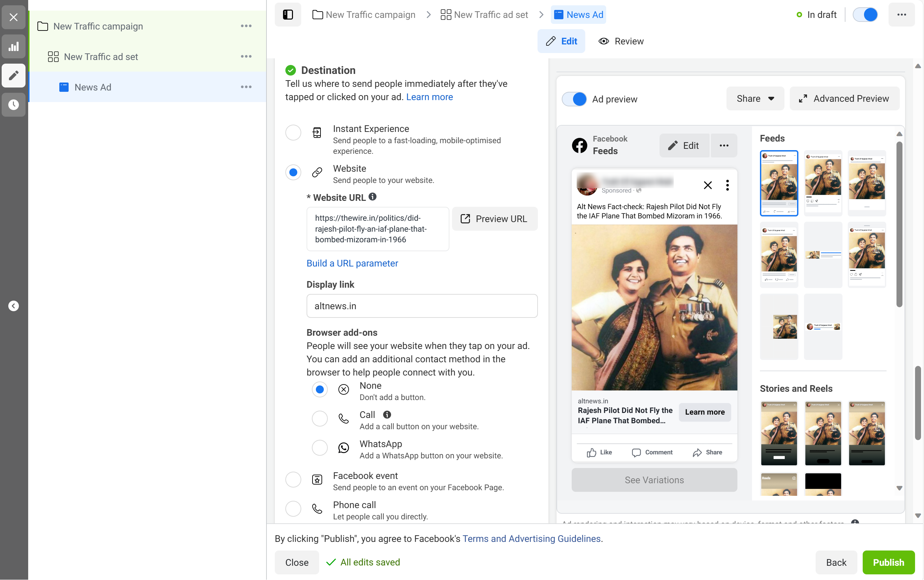Open more options for New Traffic campaign

(246, 26)
